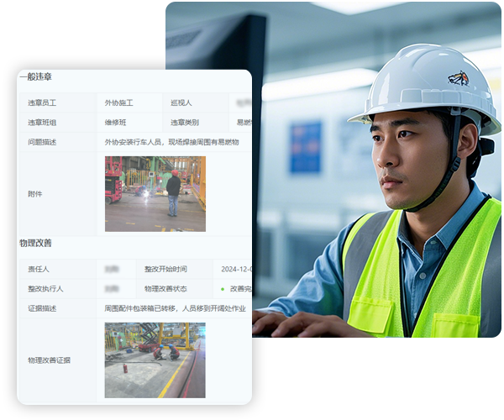Click the 违章员工 field label
The height and width of the screenshot is (420, 504).
click(x=40, y=102)
